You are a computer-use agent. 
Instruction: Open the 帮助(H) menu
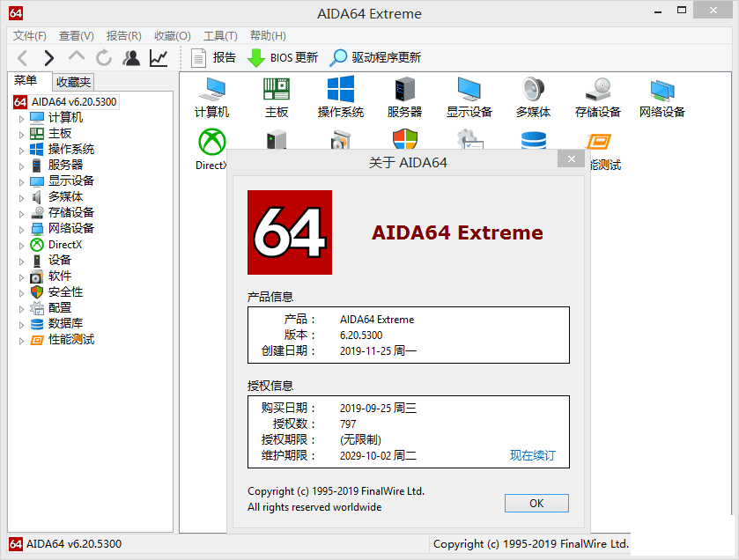tap(268, 36)
